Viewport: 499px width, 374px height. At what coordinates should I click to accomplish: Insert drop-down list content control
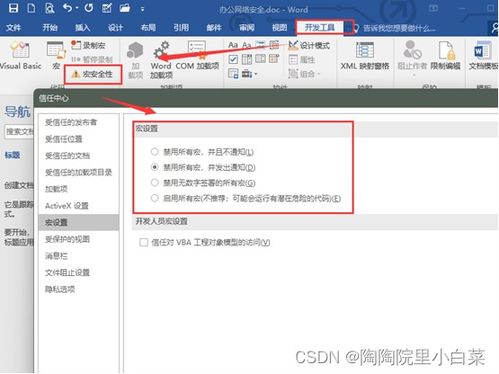(260, 59)
